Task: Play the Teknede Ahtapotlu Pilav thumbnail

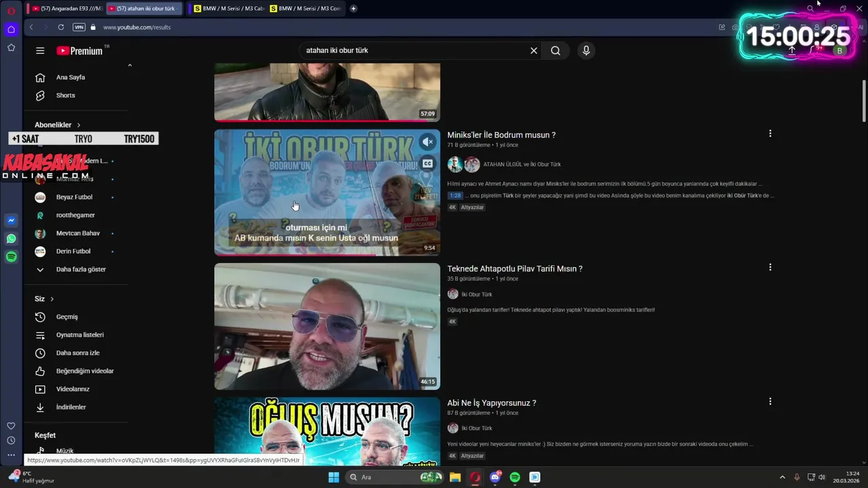Action: pyautogui.click(x=327, y=327)
